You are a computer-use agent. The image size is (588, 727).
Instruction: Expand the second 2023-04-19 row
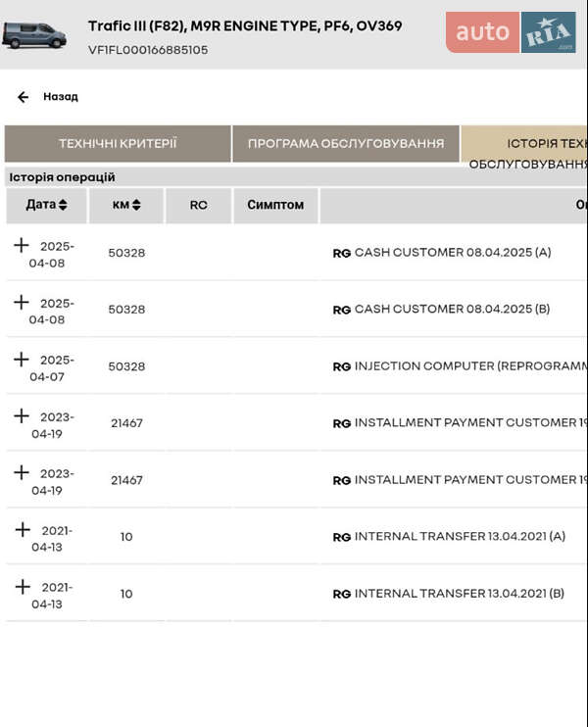pyautogui.click(x=22, y=472)
